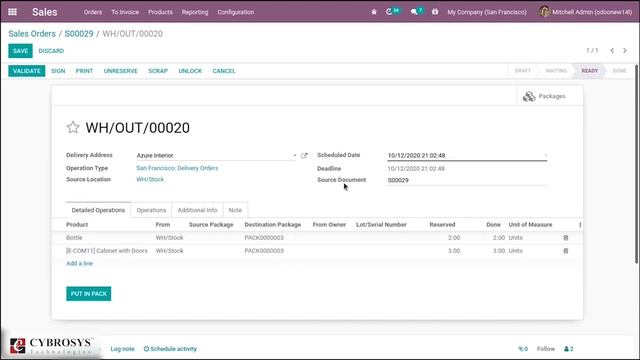This screenshot has width=640, height=360.
Task: Click the followers count icon
Action: pos(569,349)
